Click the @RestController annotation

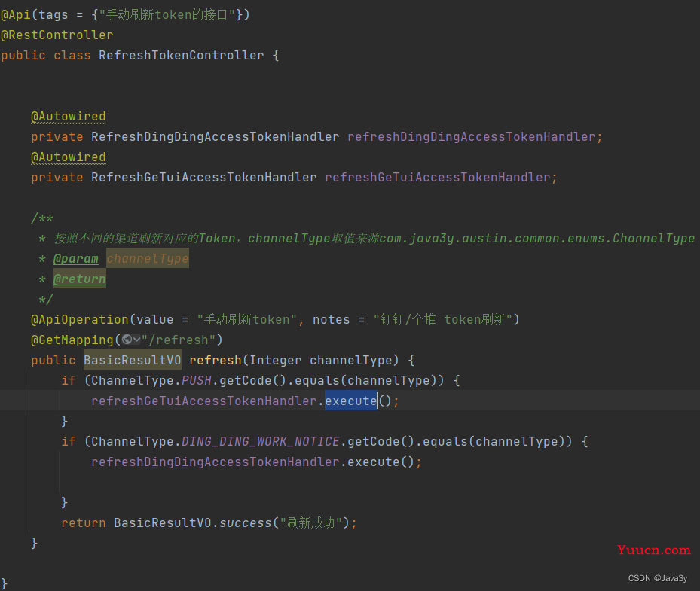coord(57,35)
